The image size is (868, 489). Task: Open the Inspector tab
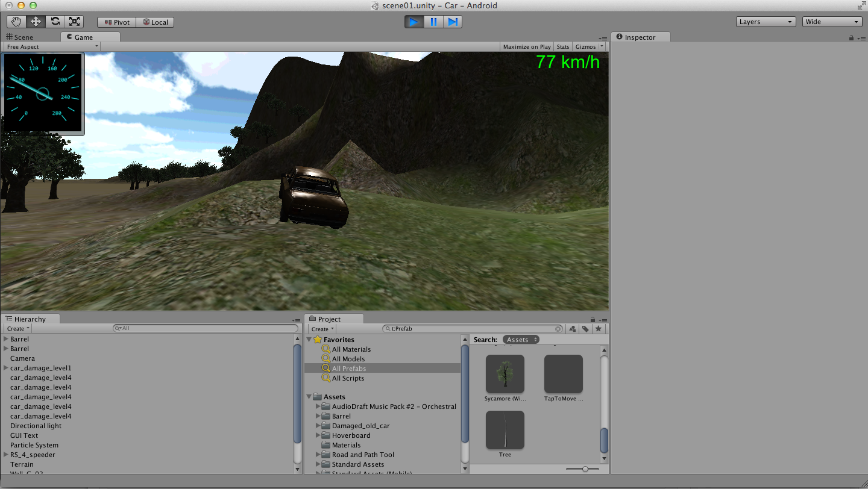click(x=640, y=37)
